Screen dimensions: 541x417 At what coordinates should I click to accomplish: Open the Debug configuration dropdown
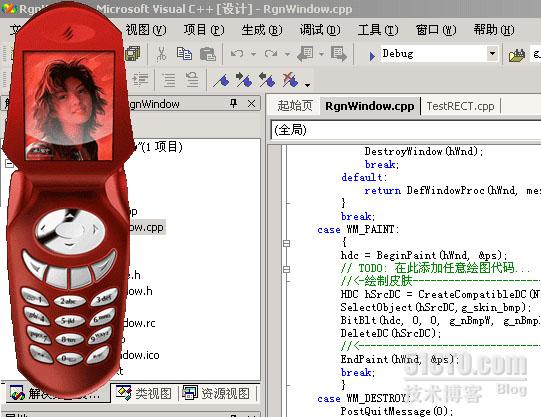492,54
